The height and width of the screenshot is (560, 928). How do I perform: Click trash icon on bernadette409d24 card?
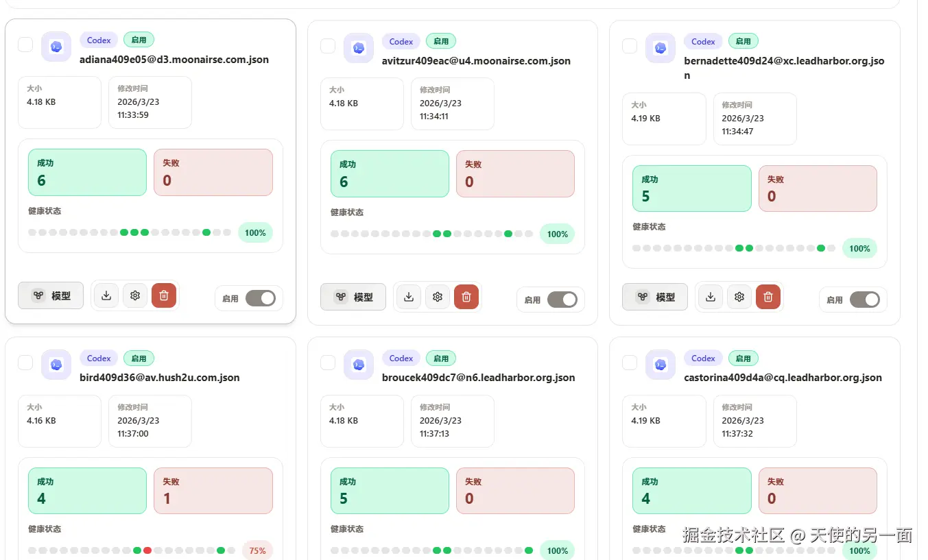tap(768, 297)
